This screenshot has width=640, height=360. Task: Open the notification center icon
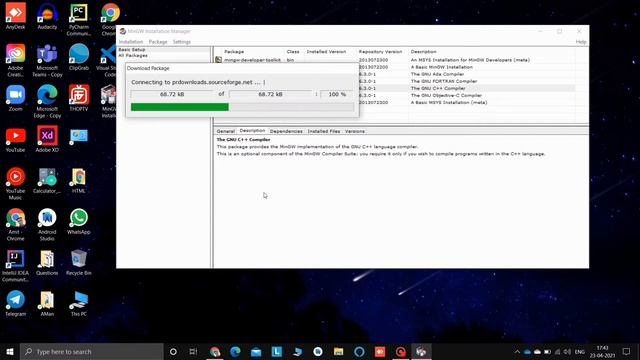(627, 351)
